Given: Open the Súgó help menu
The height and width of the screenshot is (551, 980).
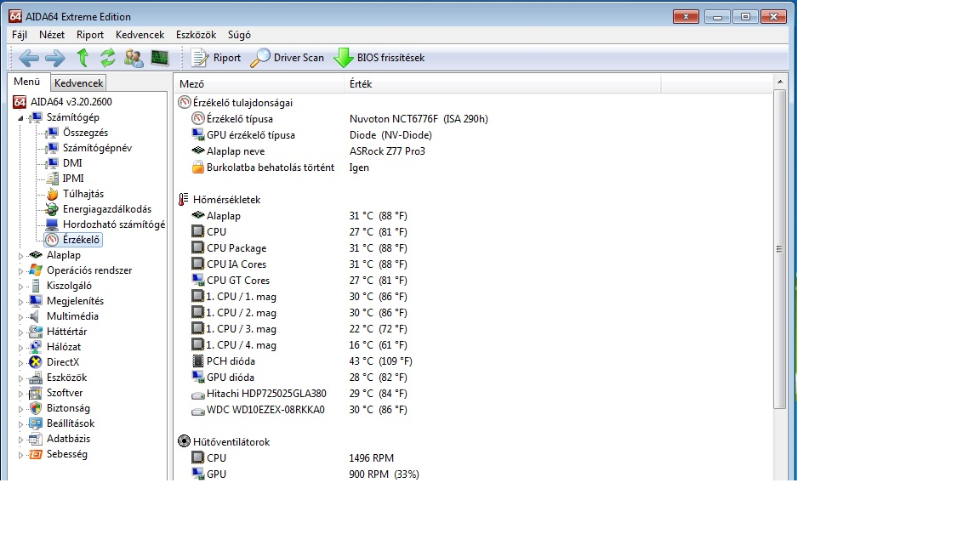Looking at the screenshot, I should (x=239, y=35).
